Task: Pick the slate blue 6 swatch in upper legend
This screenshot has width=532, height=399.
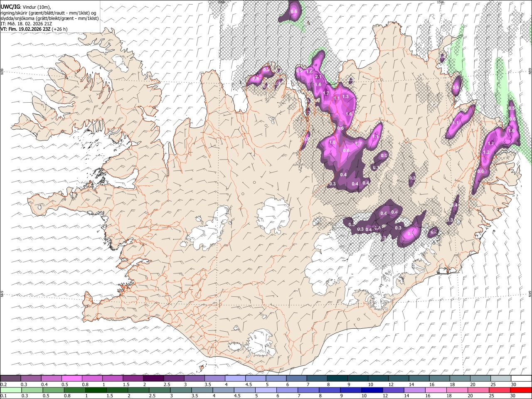Action: (297, 379)
